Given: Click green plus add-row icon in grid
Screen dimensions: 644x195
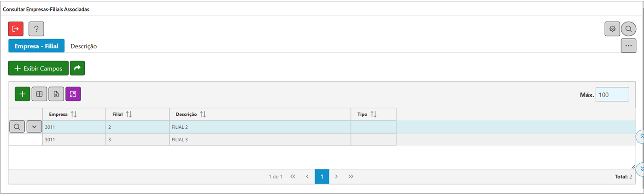Looking at the screenshot, I should tap(22, 94).
